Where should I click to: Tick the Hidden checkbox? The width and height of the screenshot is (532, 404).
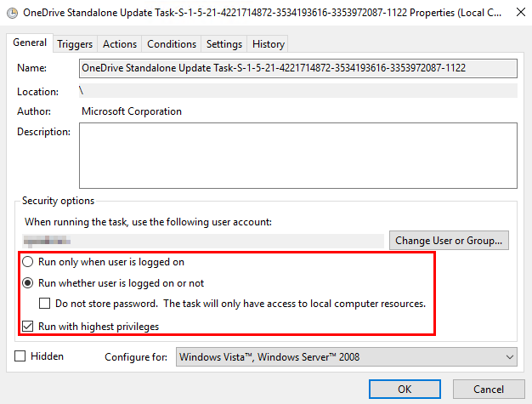point(20,356)
